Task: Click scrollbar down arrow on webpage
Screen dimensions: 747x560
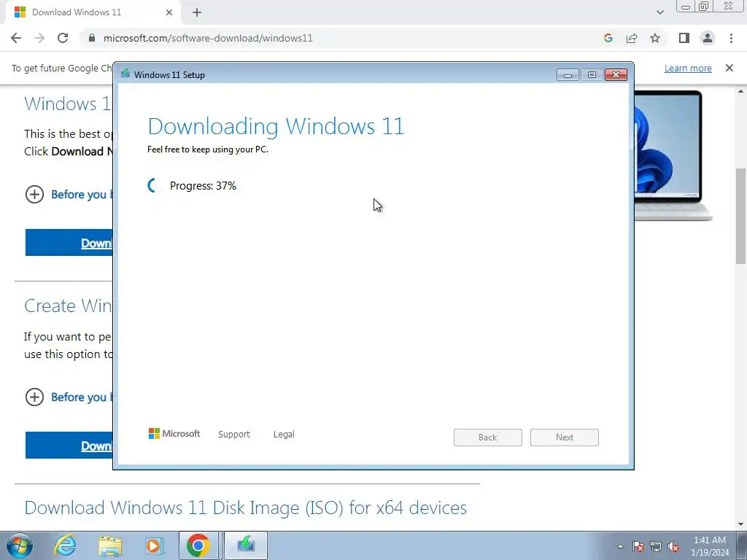Action: [741, 524]
